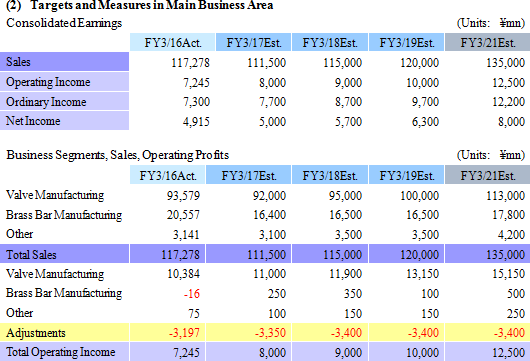Click Net Income value 5,700

pyautogui.click(x=348, y=122)
